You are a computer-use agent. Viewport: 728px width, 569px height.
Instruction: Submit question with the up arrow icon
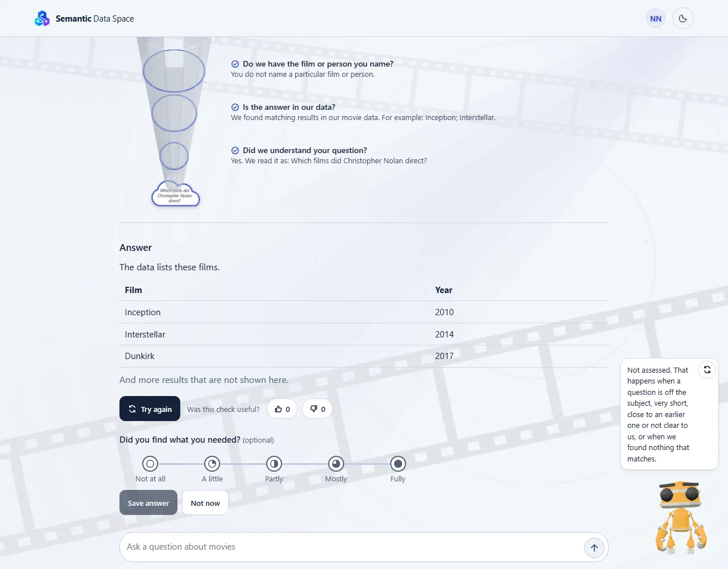(594, 548)
